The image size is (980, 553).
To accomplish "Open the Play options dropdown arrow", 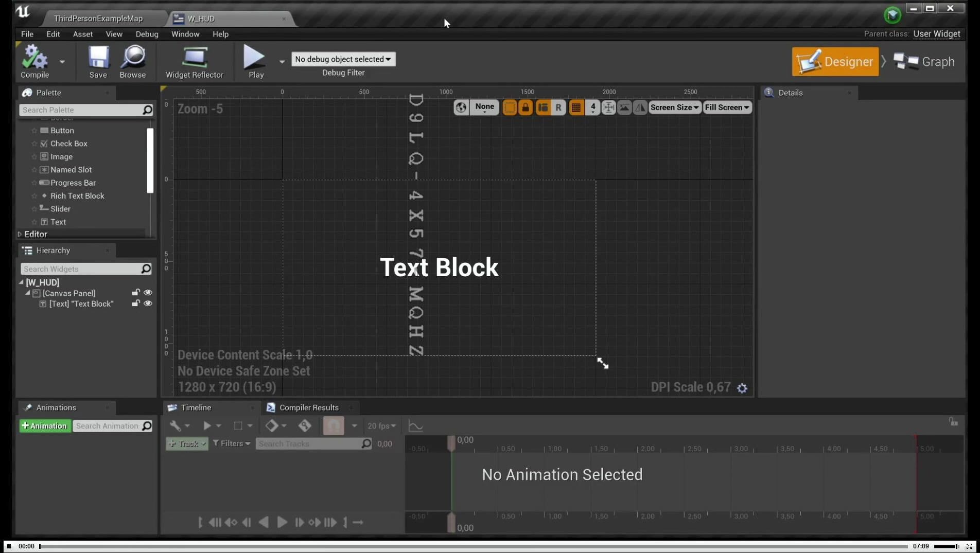I will coord(282,62).
